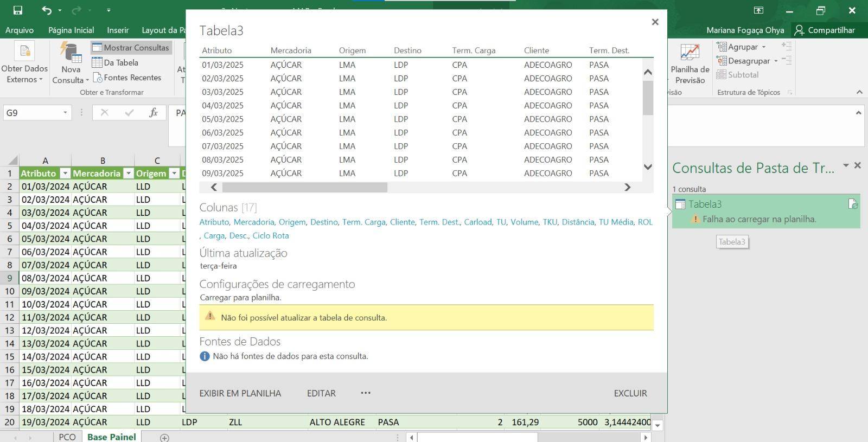Open the Estrutura de Tópicos dialog launcher
Viewport: 868px width, 442px height.
(790, 93)
